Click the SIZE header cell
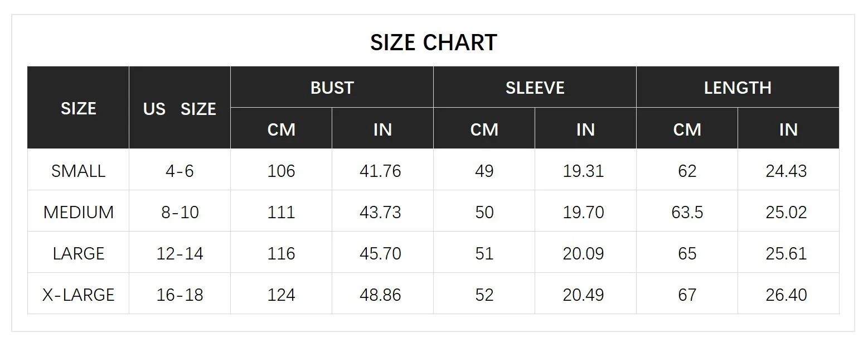This screenshot has height=351, width=868. point(78,108)
